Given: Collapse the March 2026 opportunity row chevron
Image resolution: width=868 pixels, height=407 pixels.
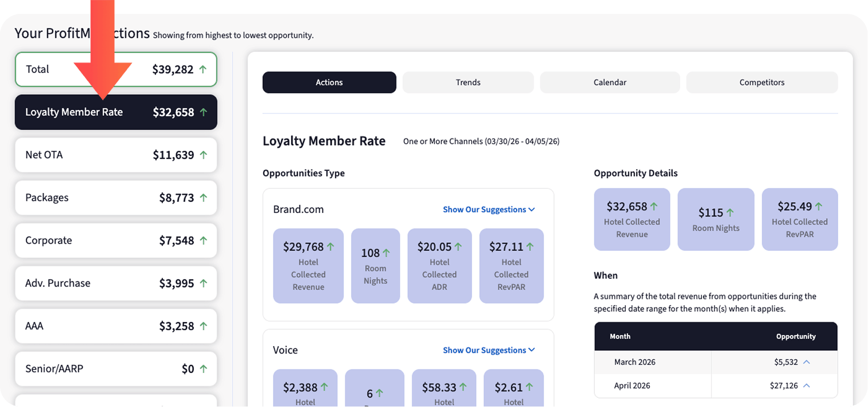Looking at the screenshot, I should pos(806,362).
